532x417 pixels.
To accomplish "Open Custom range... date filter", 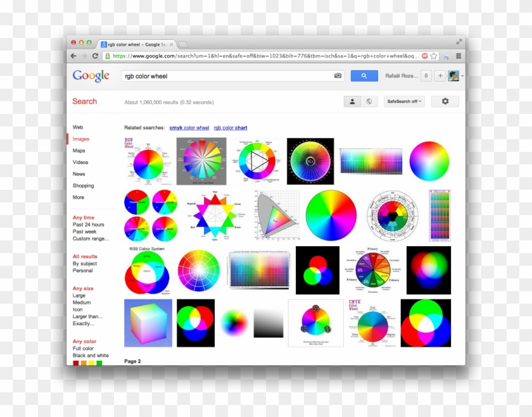I will (91, 239).
